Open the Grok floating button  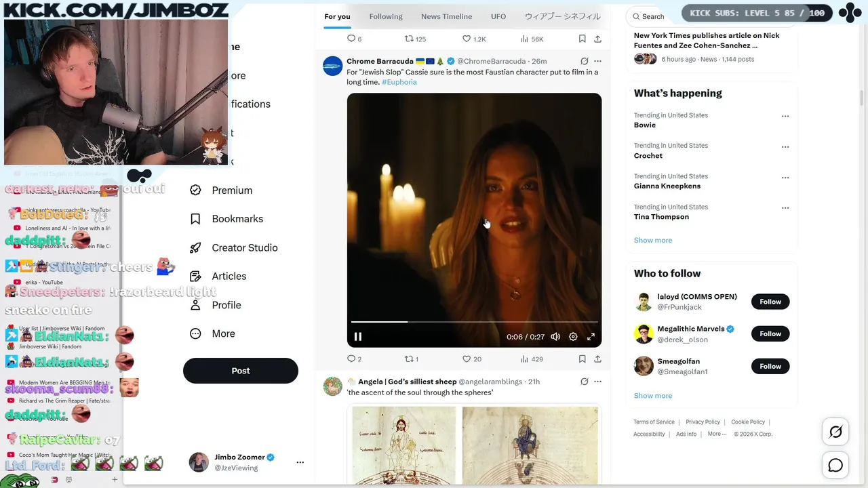point(835,432)
